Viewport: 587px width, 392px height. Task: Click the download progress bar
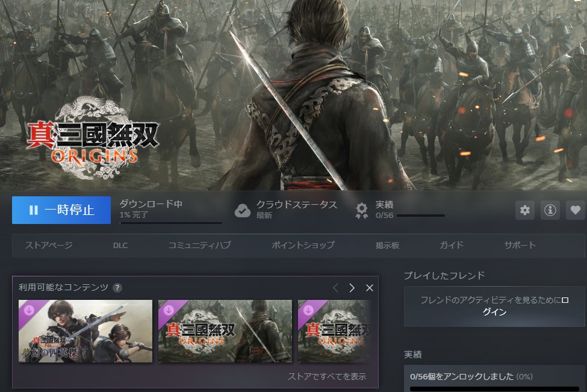[171, 223]
